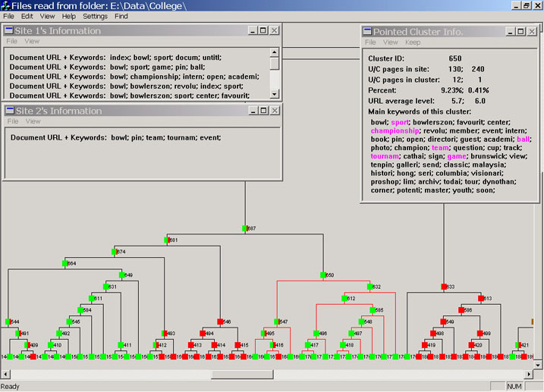Click the right arrow of horizontal scrollbar
Viewport: 544px width, 392px height.
coord(528,375)
